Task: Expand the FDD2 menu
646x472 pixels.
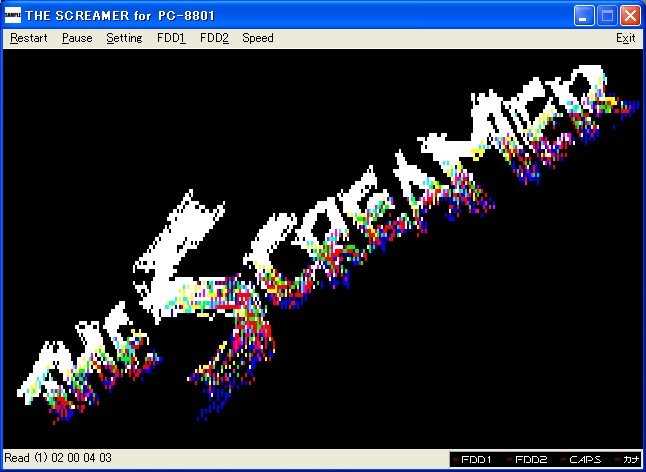Action: pos(214,38)
